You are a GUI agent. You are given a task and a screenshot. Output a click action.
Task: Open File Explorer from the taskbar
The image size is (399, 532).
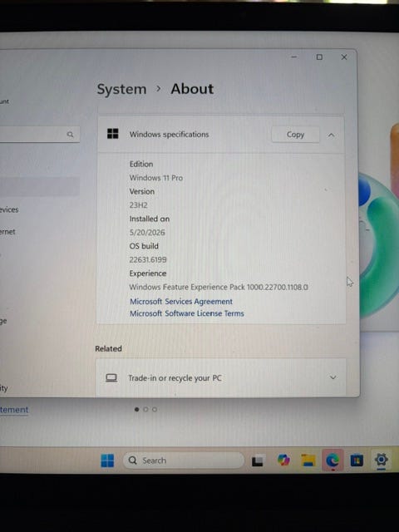[x=308, y=461]
